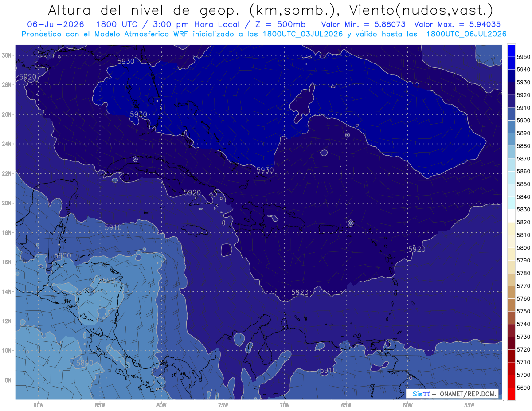Screen dimensions: 532x411
Task: Click the 20N latitude axis label
Action: 7,203
